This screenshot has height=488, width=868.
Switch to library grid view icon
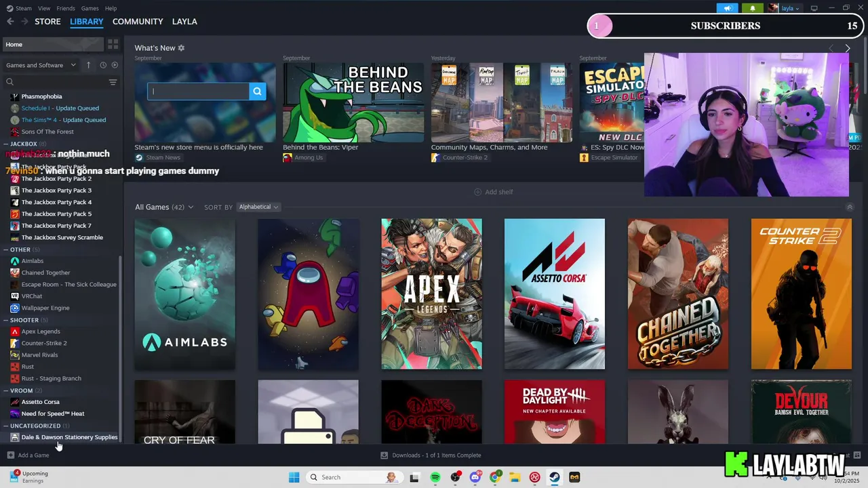[x=113, y=44]
